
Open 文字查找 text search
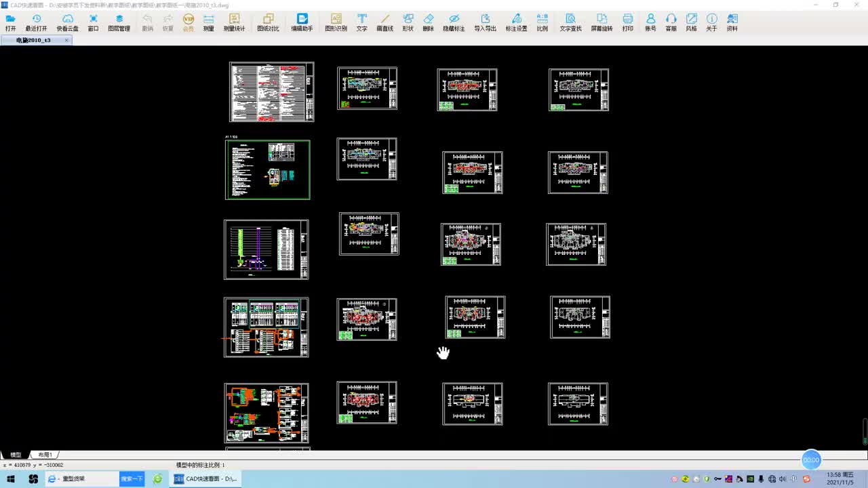point(570,22)
